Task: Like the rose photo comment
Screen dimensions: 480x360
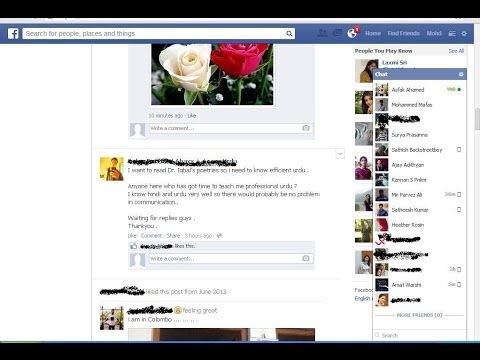Action: click(x=192, y=116)
